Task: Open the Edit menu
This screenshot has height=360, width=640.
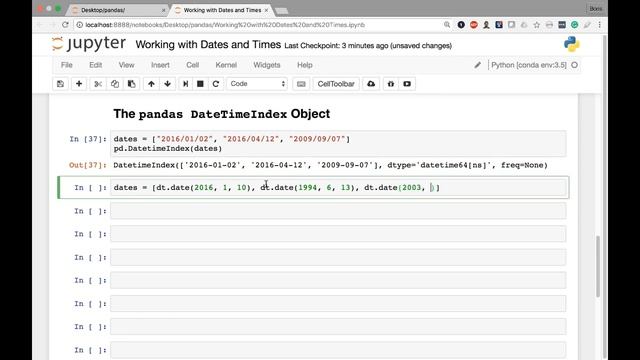Action: (x=96, y=65)
